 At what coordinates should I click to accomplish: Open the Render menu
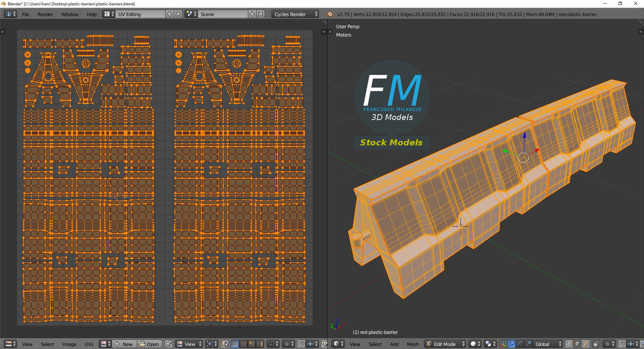[x=45, y=14]
